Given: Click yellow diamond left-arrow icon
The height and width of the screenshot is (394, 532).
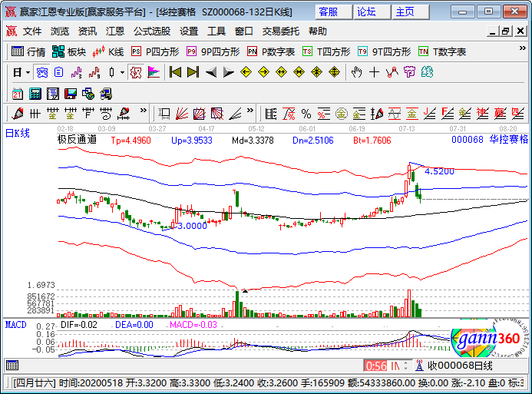Looking at the screenshot, I should pos(246,72).
